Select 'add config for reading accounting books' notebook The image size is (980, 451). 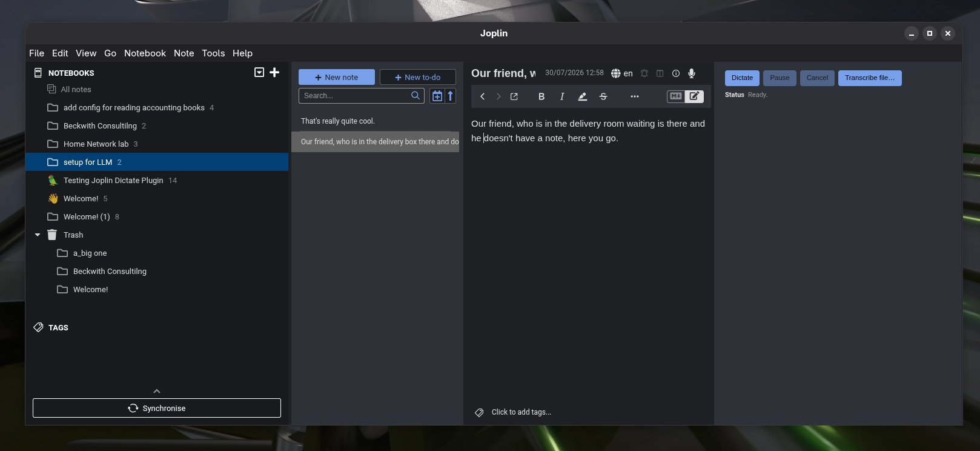tap(157, 107)
